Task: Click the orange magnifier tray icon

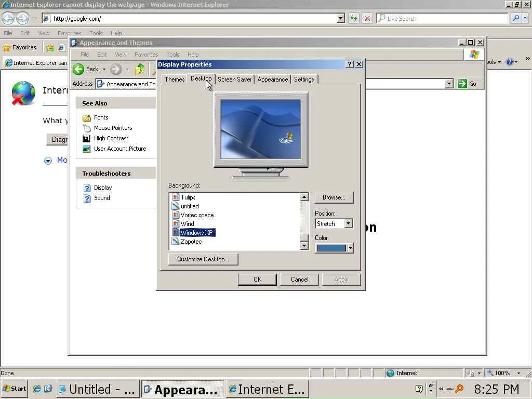Action: pos(459,389)
